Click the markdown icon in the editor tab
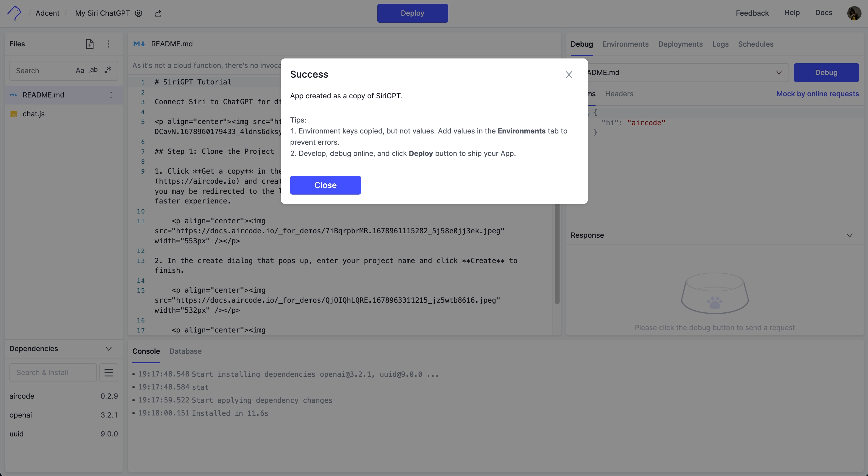This screenshot has height=476, width=868. (x=139, y=44)
